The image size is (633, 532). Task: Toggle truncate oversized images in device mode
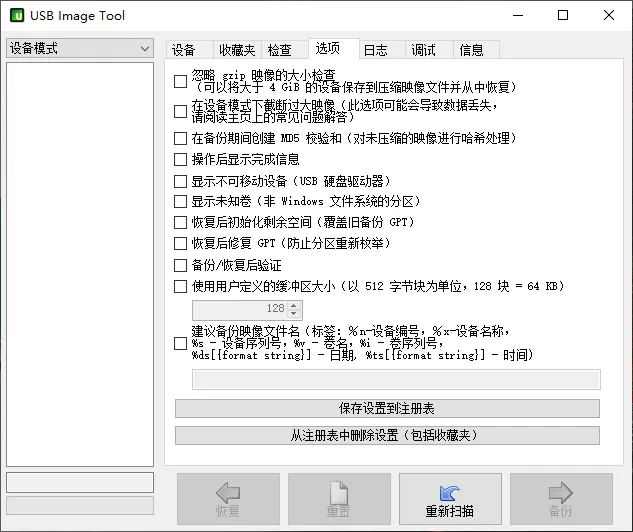coord(180,111)
